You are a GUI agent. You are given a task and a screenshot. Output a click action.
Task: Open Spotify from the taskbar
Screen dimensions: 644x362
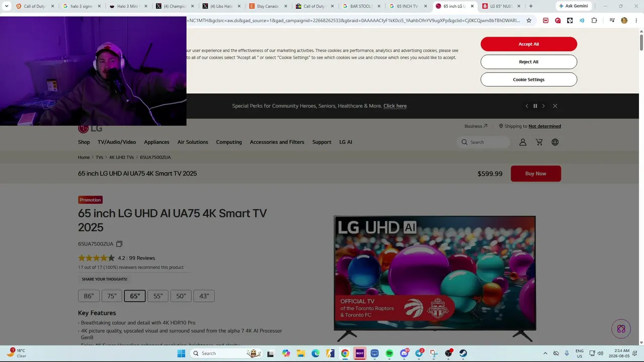point(389,353)
